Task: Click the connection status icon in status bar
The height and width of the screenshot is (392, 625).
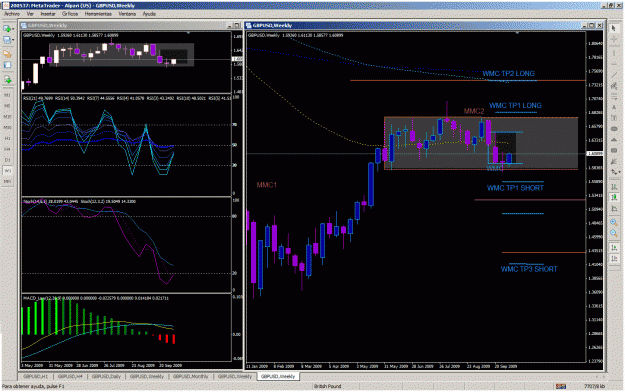Action: 561,386
